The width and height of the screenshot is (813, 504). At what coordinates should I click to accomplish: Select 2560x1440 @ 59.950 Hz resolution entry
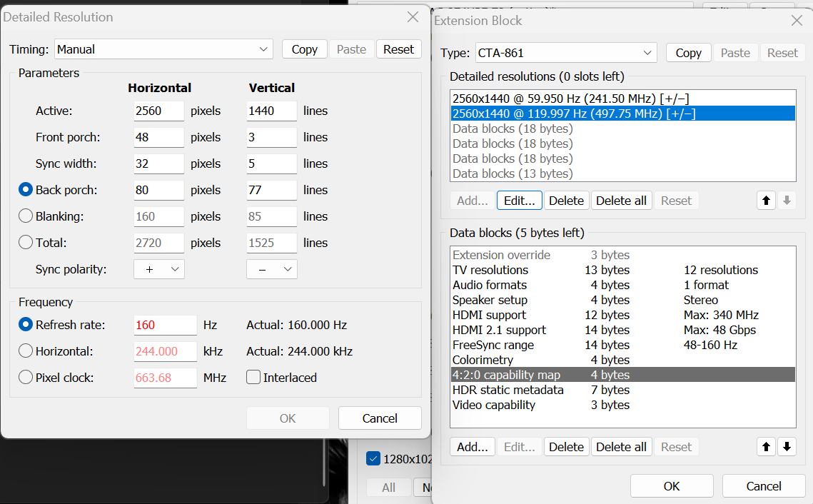coord(570,99)
